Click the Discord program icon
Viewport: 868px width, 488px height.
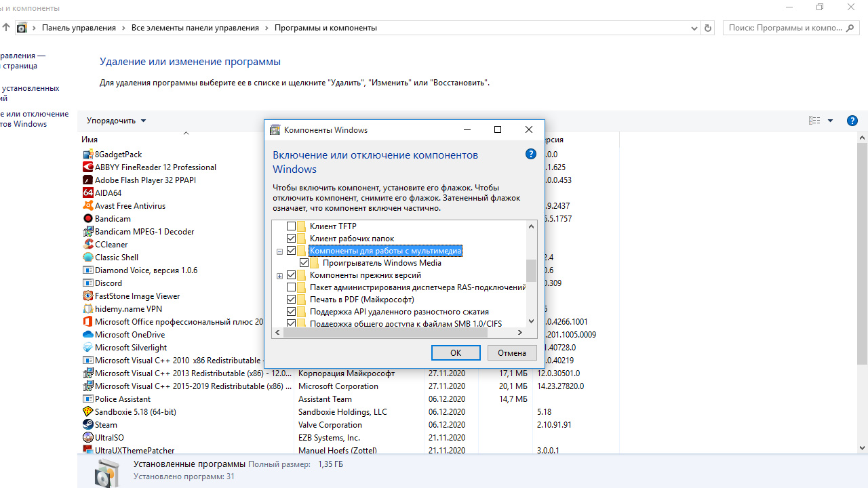pyautogui.click(x=87, y=283)
